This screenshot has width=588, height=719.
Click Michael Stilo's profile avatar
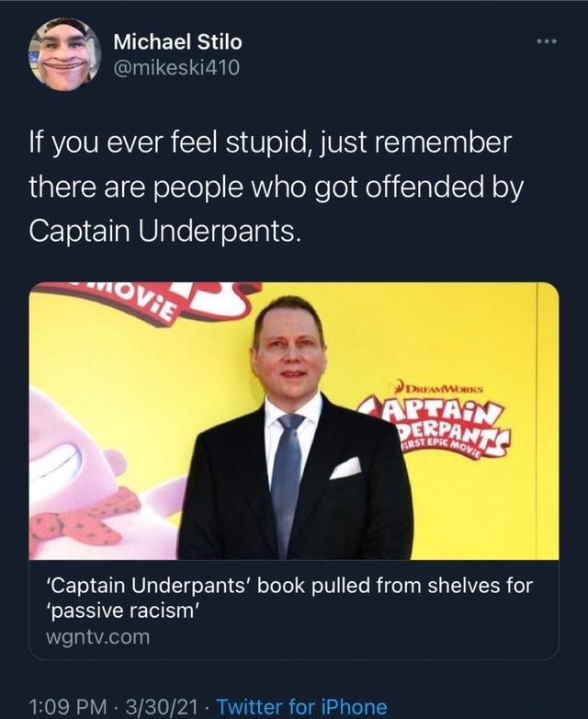pos(65,54)
